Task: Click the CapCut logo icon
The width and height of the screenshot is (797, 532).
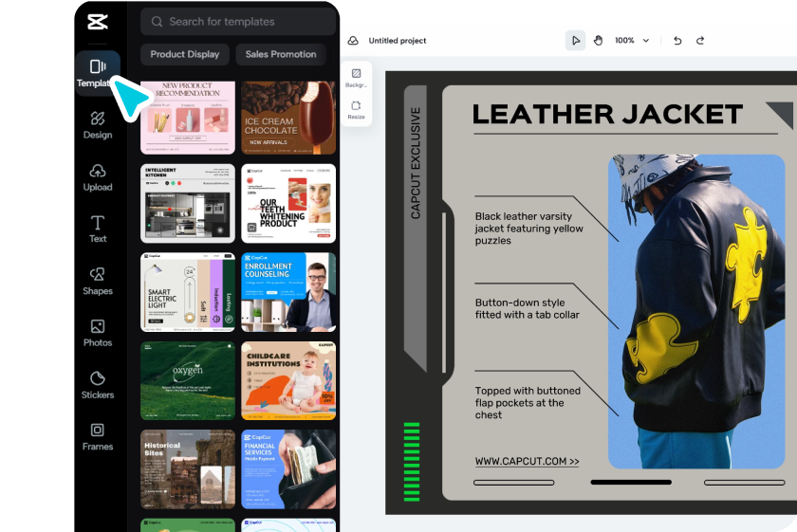Action: pos(97,22)
